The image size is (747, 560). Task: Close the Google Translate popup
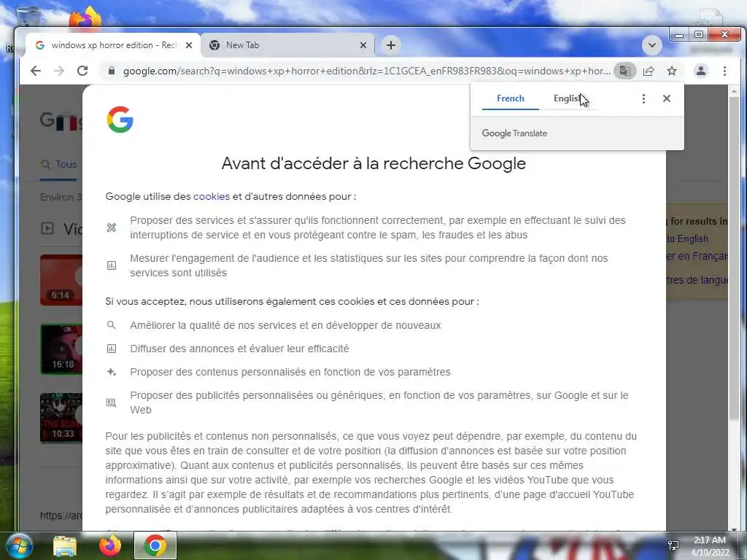667,98
